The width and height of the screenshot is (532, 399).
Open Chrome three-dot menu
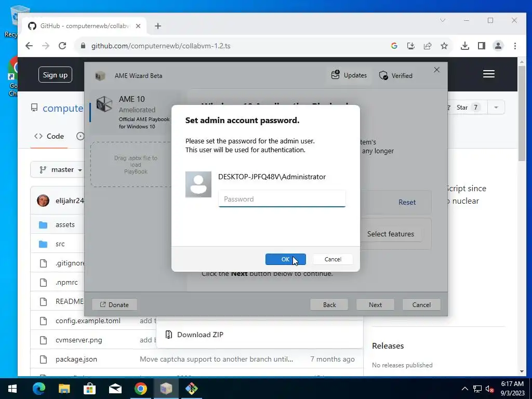pos(515,46)
